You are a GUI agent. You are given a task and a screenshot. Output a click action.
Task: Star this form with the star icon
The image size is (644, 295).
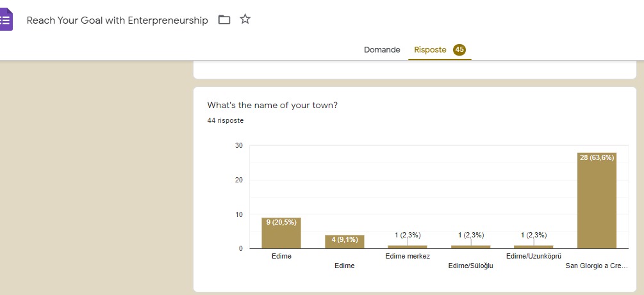(245, 20)
